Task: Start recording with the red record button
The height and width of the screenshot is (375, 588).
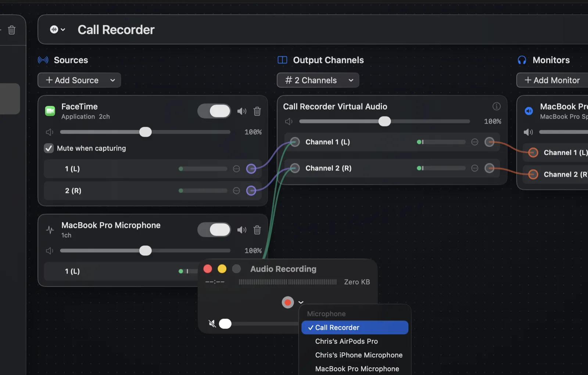Action: [288, 303]
